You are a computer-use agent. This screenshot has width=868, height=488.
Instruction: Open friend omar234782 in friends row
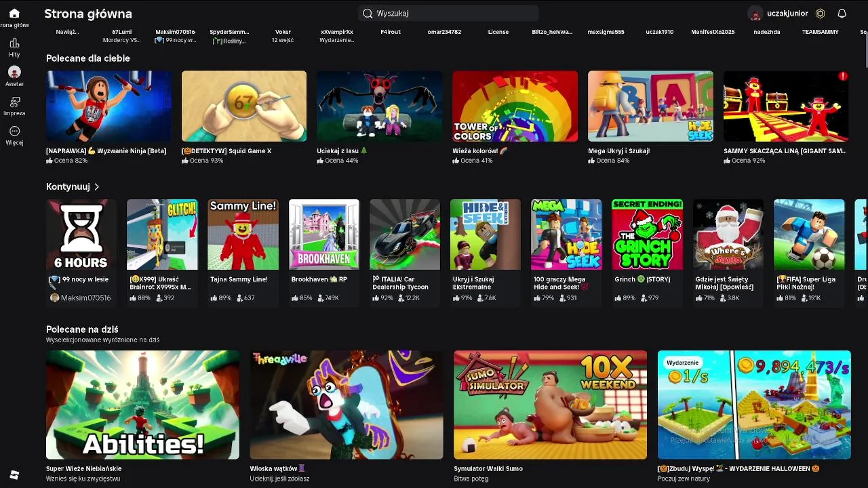pos(444,32)
